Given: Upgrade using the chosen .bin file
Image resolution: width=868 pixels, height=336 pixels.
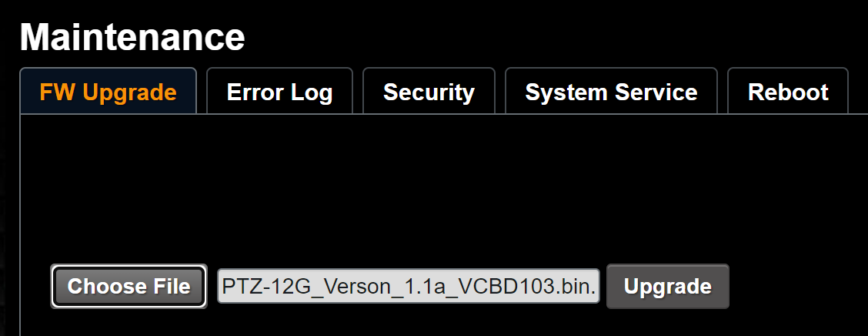Looking at the screenshot, I should point(667,287).
